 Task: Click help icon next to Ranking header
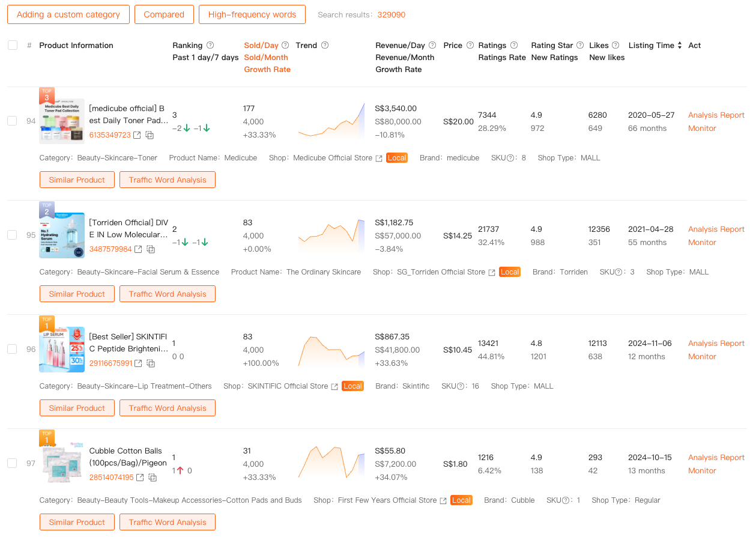210,46
